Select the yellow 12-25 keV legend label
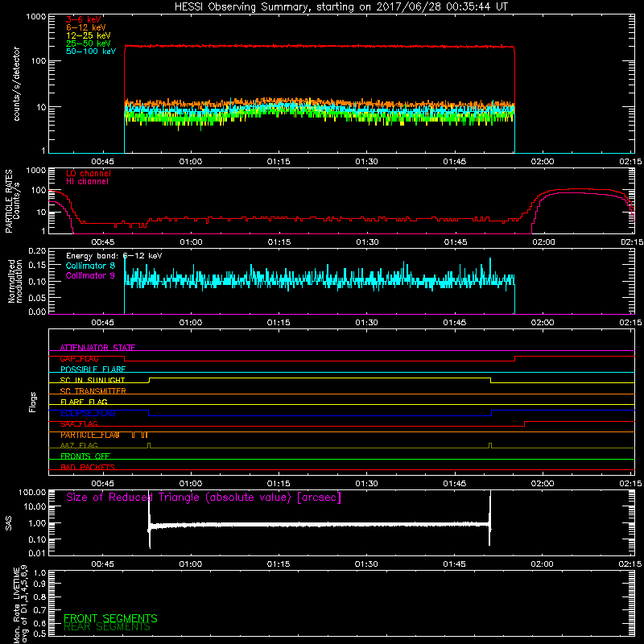Viewport: 644px width, 644px height. pyautogui.click(x=88, y=35)
